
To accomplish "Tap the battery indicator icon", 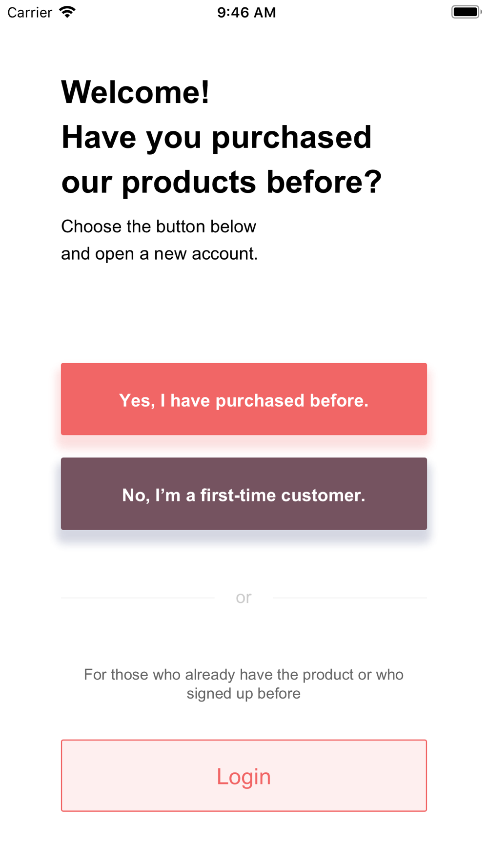I will pyautogui.click(x=466, y=12).
